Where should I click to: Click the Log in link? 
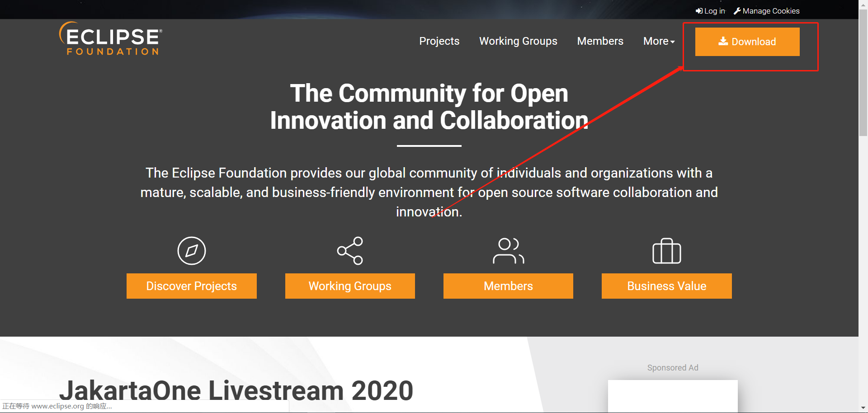click(x=710, y=11)
